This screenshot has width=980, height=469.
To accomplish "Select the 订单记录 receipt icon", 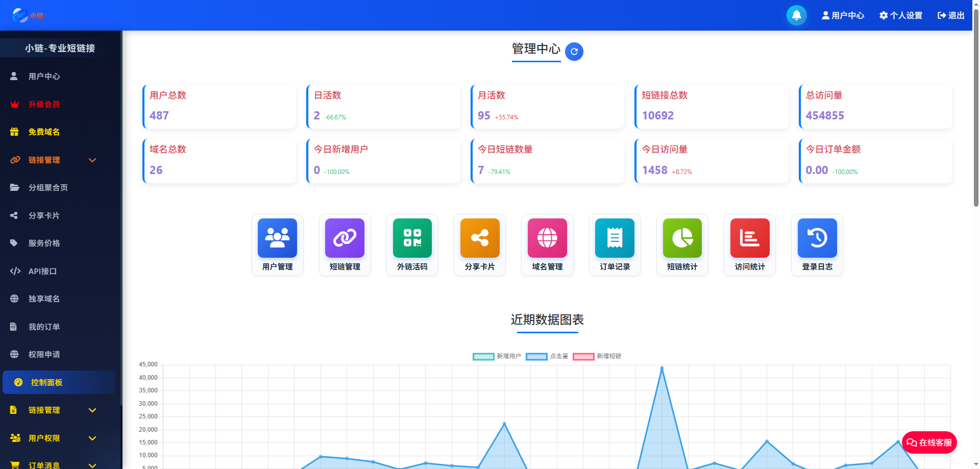I will point(614,245).
